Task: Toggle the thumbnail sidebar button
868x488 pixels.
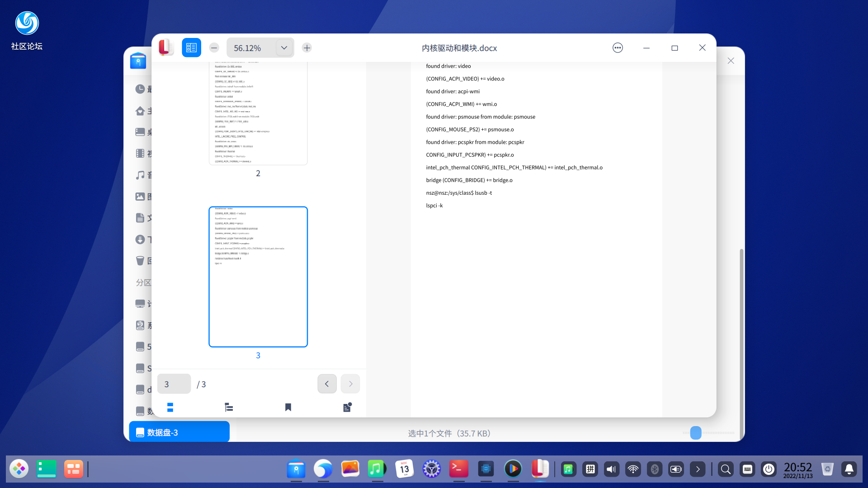Action: [191, 47]
